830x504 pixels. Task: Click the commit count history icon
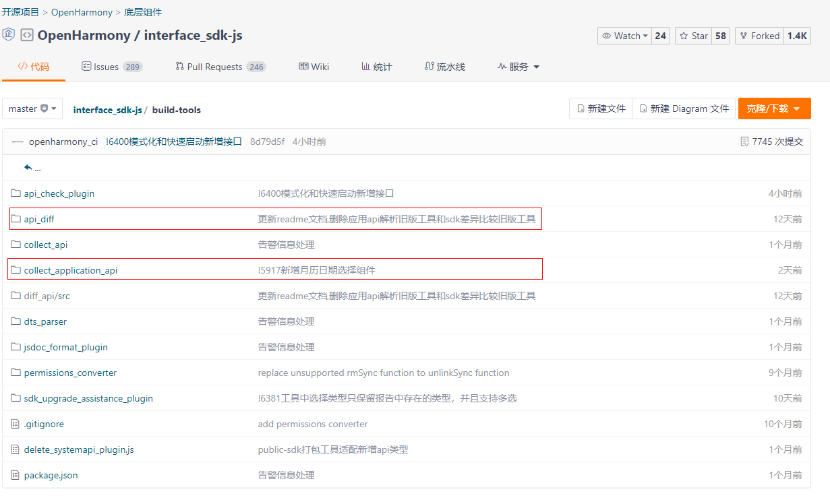tap(744, 141)
